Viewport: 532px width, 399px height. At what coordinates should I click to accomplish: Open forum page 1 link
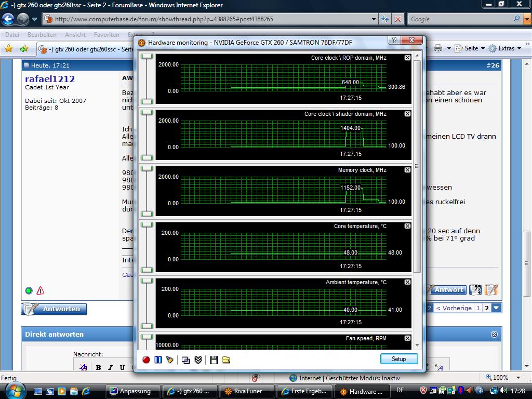click(x=478, y=308)
